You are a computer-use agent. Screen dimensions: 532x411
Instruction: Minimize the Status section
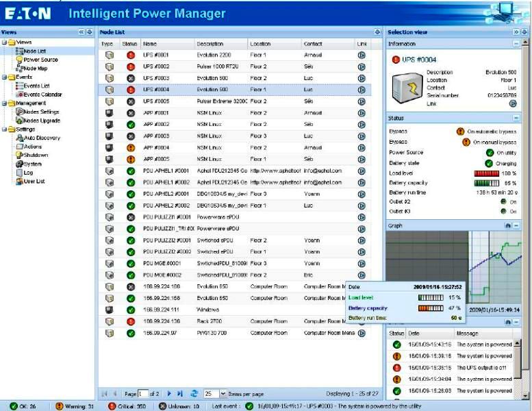pos(516,119)
